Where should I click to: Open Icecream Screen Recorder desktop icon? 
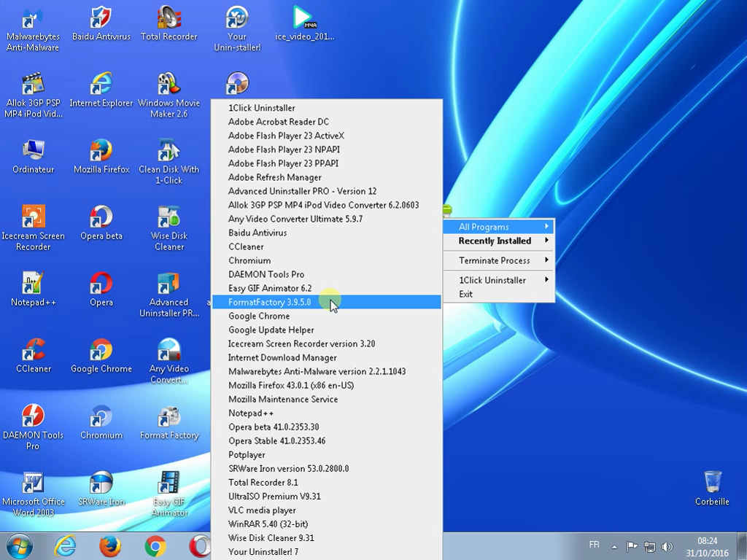[x=33, y=228]
